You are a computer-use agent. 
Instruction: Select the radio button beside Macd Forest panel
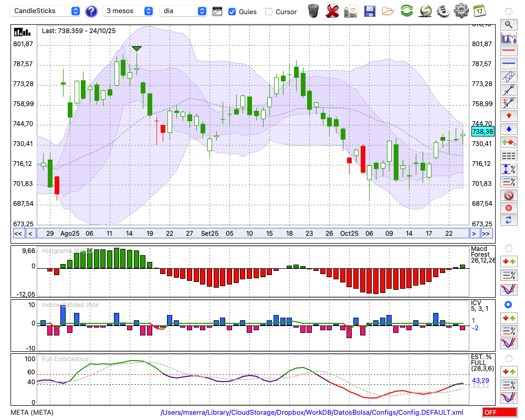(x=508, y=248)
